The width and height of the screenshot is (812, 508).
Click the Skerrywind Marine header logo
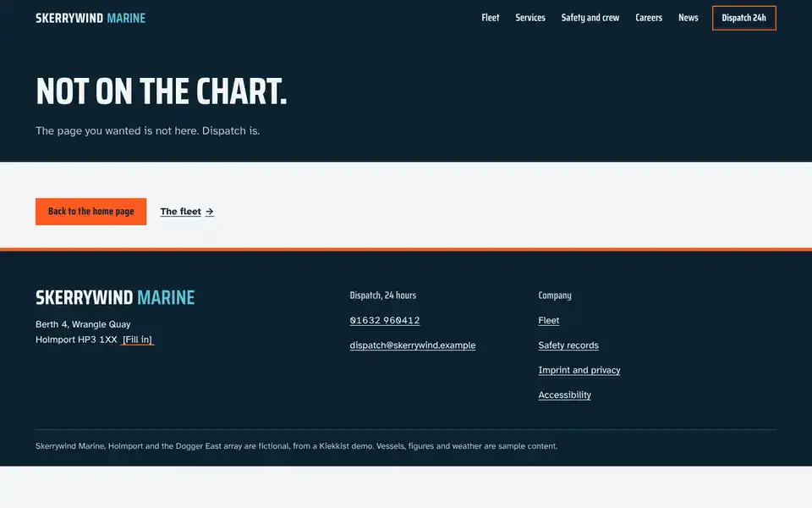[x=91, y=18]
